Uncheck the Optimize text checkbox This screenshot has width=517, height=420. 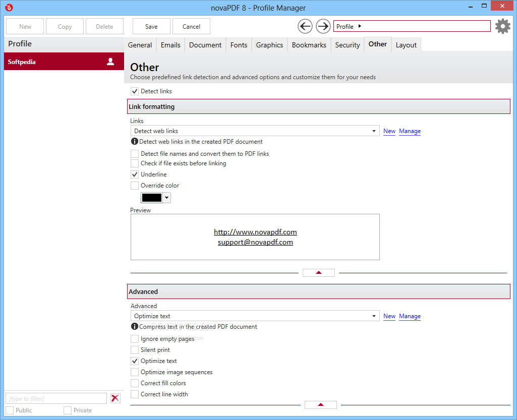135,361
